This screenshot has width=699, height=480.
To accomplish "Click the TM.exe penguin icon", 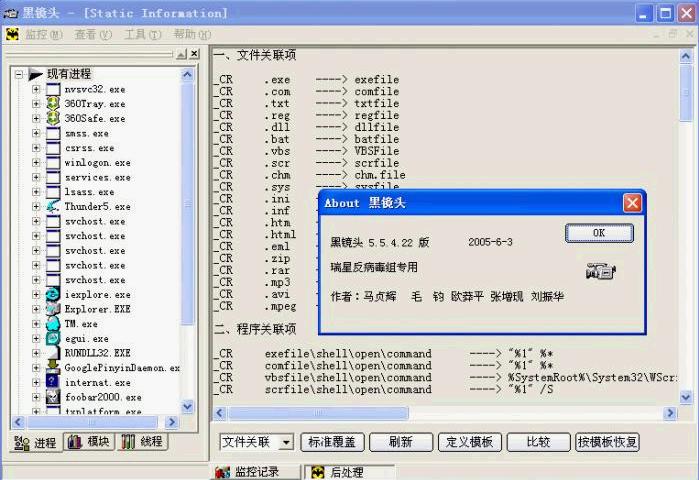I will pos(53,324).
